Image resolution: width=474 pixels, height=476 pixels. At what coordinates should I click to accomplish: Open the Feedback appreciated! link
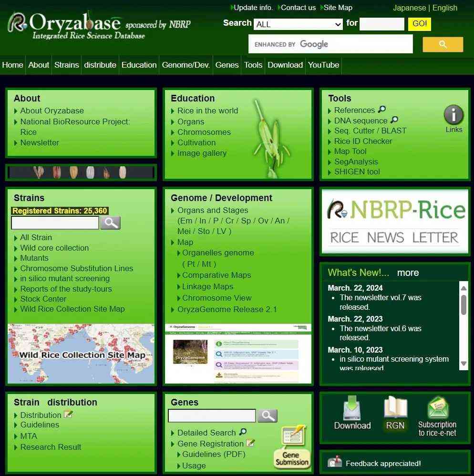click(383, 464)
